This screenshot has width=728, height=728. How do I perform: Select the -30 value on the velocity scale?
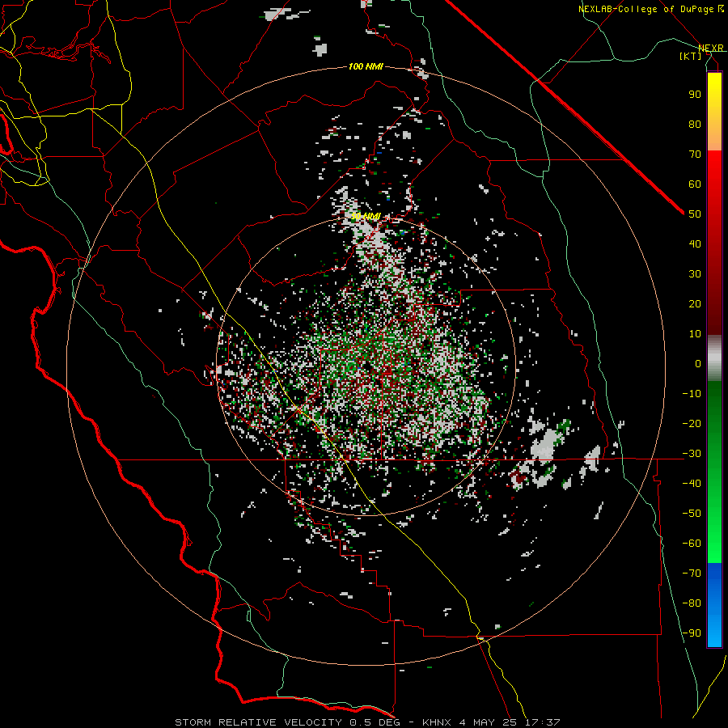coord(692,454)
